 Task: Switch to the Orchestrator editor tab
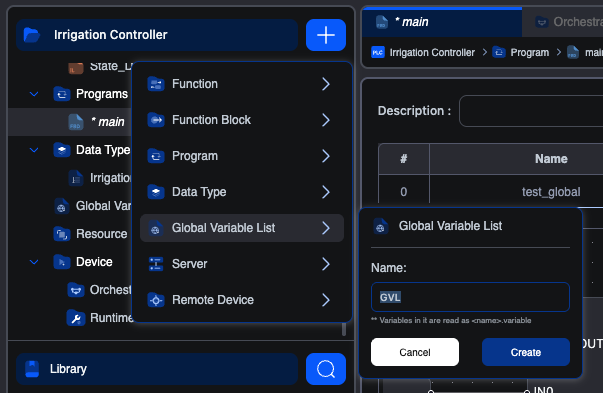tap(563, 22)
